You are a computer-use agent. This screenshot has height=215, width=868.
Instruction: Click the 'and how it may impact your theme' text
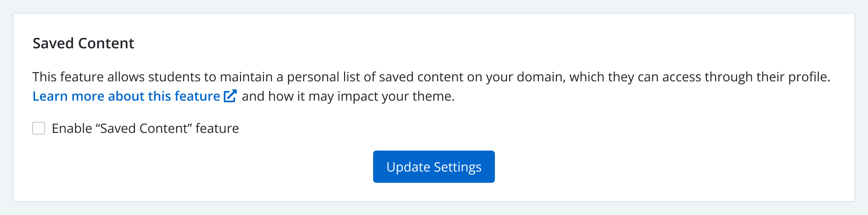click(x=348, y=96)
